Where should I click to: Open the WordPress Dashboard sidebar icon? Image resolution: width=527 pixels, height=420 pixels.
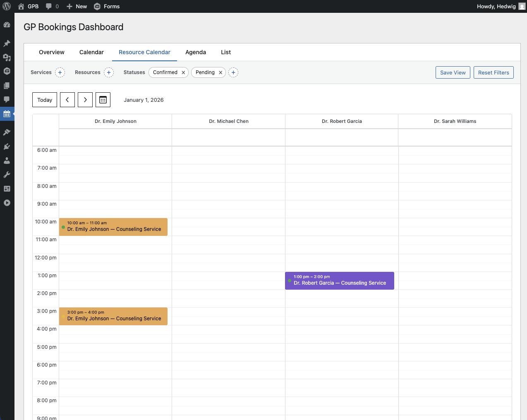(x=7, y=25)
